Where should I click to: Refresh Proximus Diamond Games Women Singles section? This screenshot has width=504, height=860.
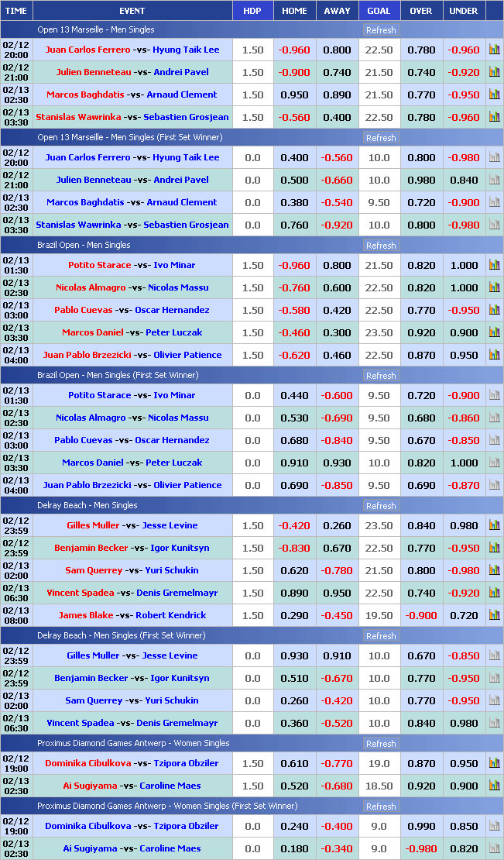[x=380, y=744]
